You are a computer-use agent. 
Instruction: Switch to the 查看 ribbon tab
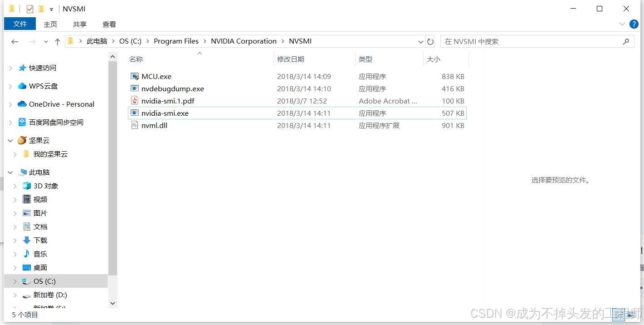click(109, 24)
